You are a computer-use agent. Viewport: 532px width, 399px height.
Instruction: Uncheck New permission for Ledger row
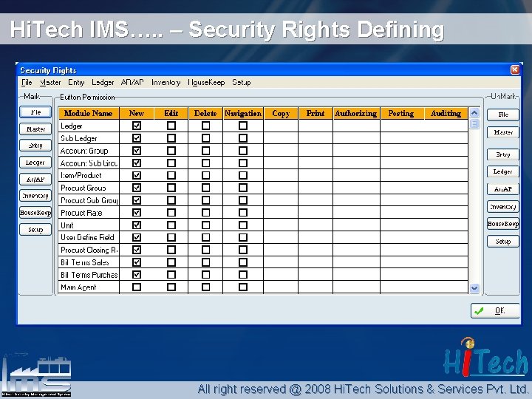click(137, 126)
